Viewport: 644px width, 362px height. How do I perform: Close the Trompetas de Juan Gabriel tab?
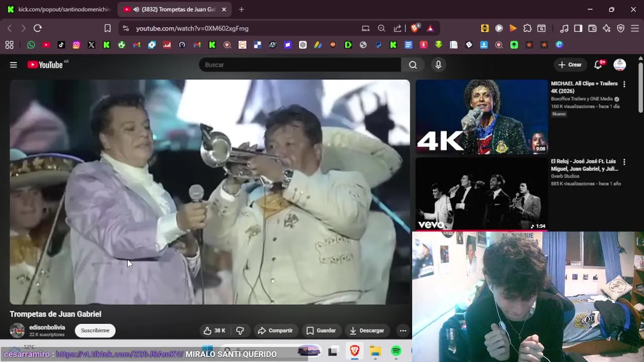tap(224, 9)
